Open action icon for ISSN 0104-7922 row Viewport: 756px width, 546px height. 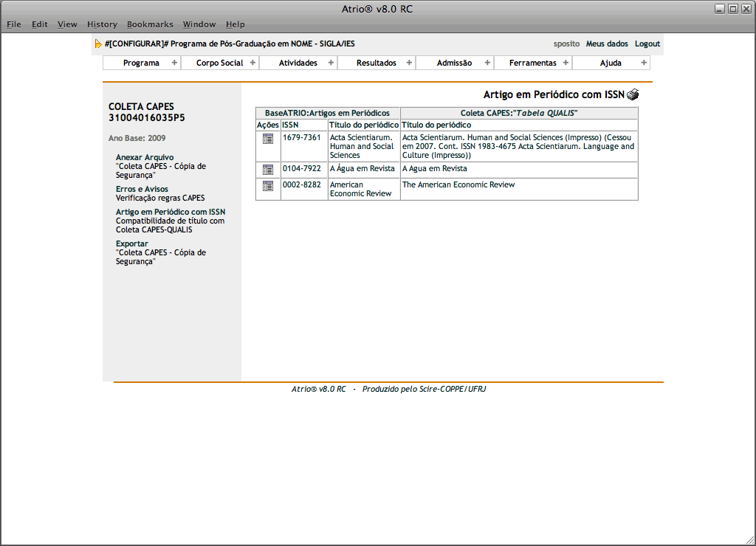pos(268,170)
